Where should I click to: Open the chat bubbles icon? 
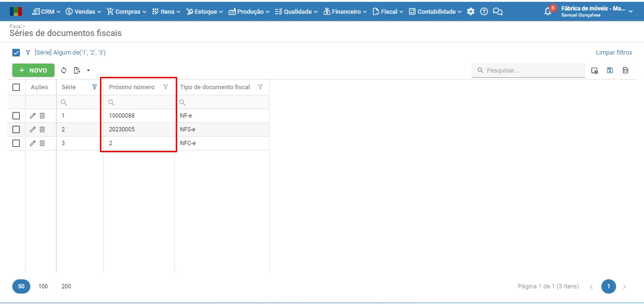(498, 11)
